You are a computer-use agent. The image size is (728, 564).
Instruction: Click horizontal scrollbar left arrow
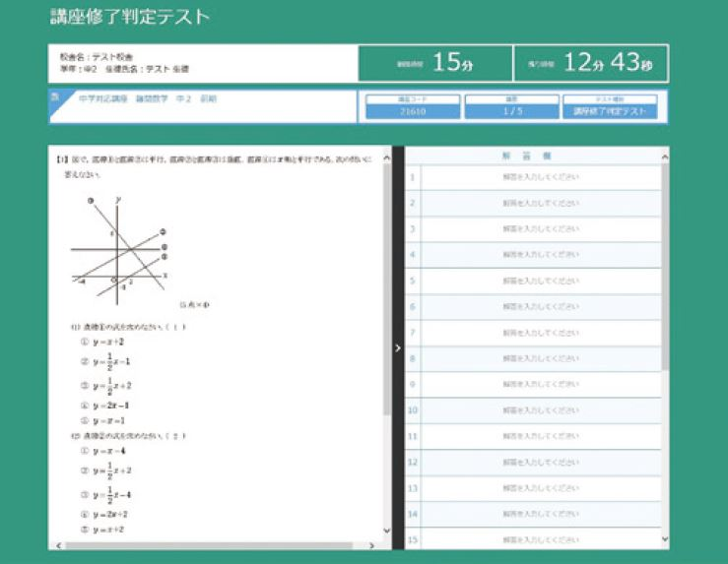[58, 545]
